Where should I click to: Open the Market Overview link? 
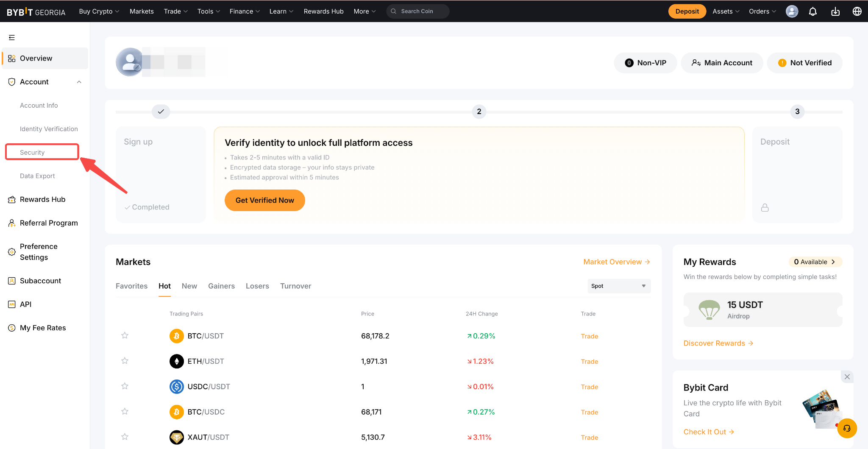(x=616, y=262)
